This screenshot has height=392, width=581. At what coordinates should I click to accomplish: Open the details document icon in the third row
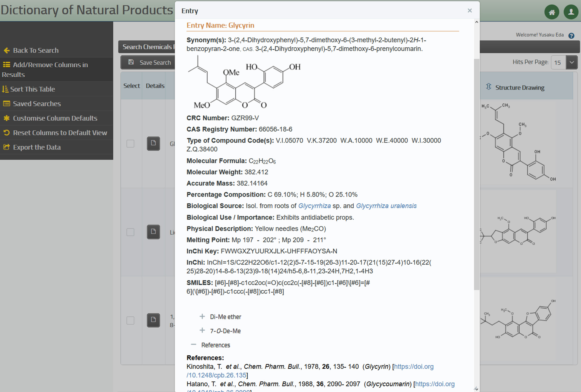[153, 320]
